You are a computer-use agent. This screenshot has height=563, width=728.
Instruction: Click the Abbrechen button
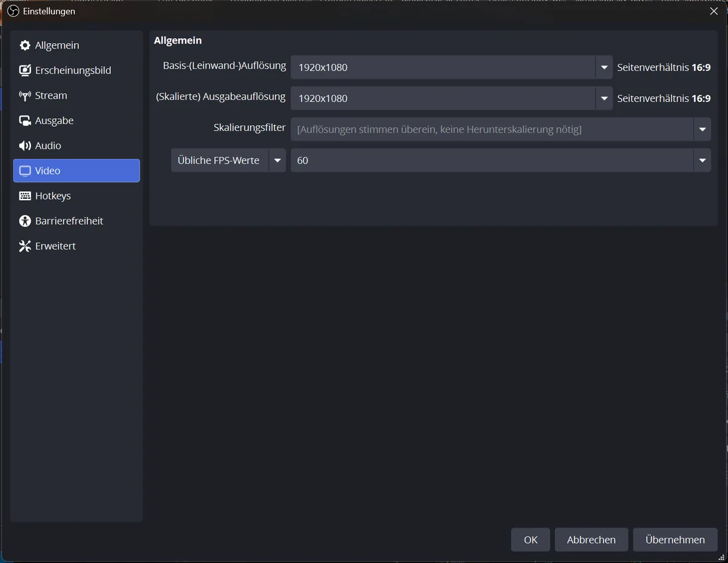pyautogui.click(x=591, y=540)
